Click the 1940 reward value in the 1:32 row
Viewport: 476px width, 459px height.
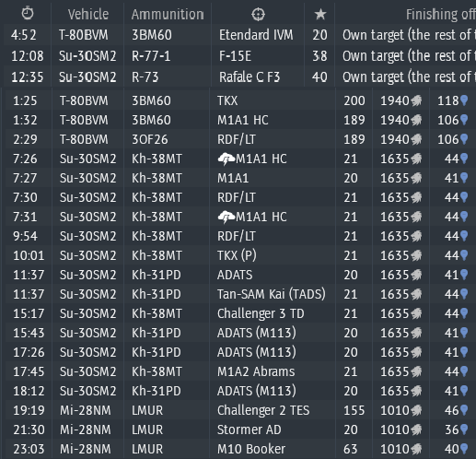coord(395,120)
